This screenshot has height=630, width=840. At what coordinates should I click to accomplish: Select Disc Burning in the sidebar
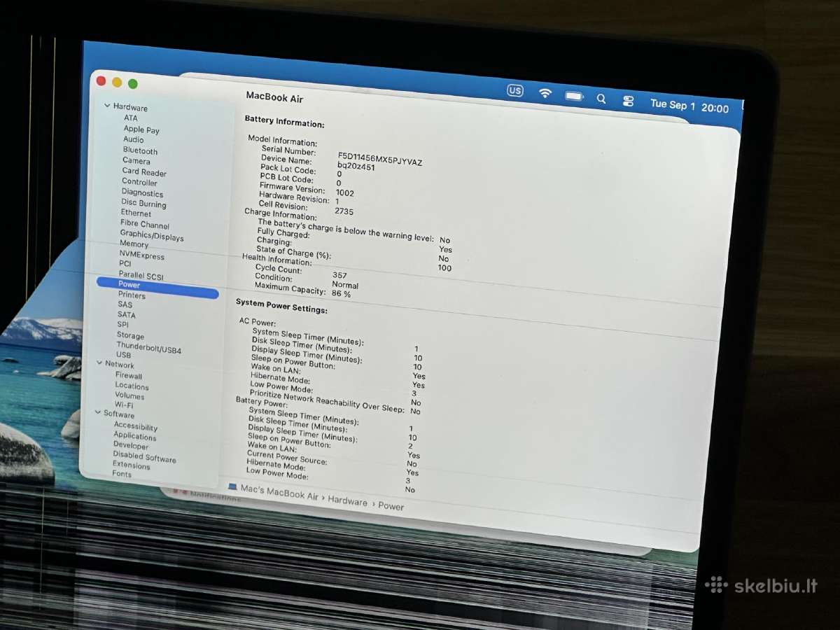click(143, 204)
